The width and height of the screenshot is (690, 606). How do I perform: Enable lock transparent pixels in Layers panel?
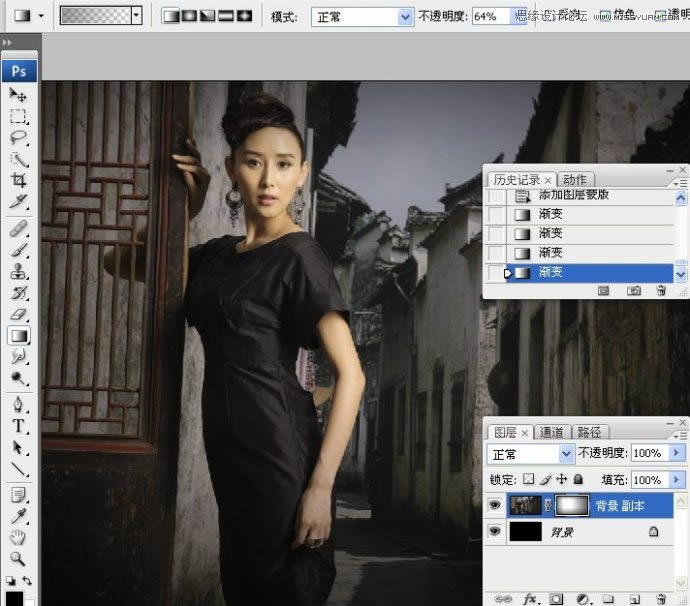530,480
